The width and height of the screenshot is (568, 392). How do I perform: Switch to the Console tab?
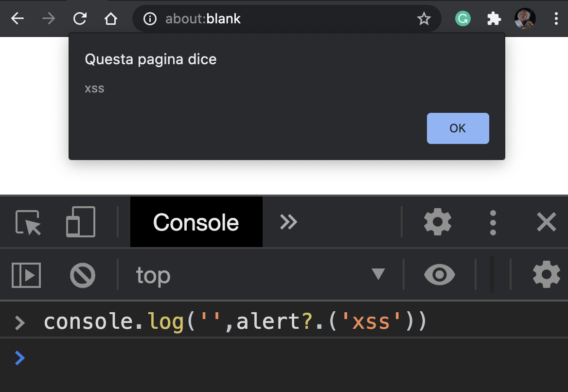196,222
